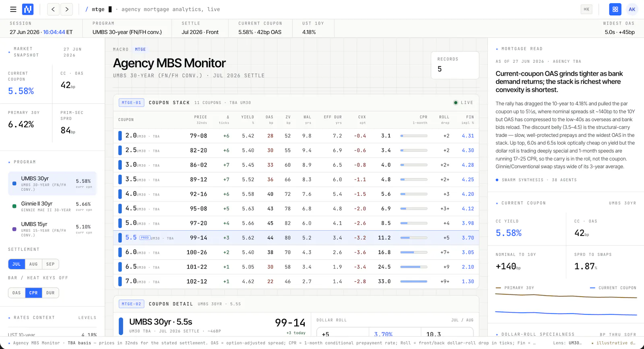Screen dimensions: 644x349
Task: Click the CPR bar in the 7.0 row
Action: tap(414, 281)
